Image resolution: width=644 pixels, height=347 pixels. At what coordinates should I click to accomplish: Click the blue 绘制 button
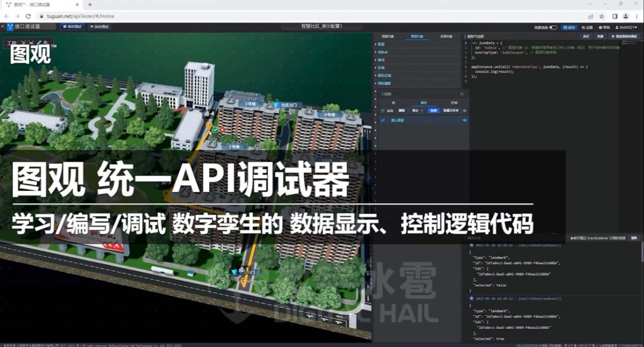click(x=433, y=110)
